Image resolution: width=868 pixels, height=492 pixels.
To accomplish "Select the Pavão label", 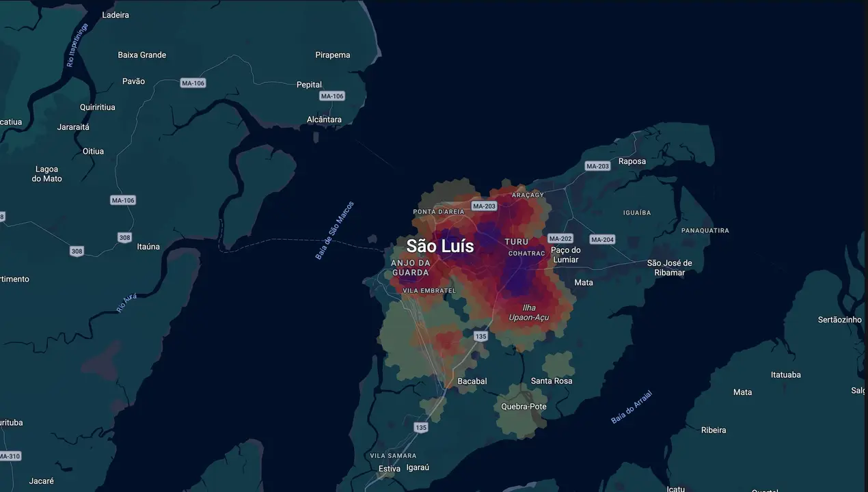I will click(133, 81).
